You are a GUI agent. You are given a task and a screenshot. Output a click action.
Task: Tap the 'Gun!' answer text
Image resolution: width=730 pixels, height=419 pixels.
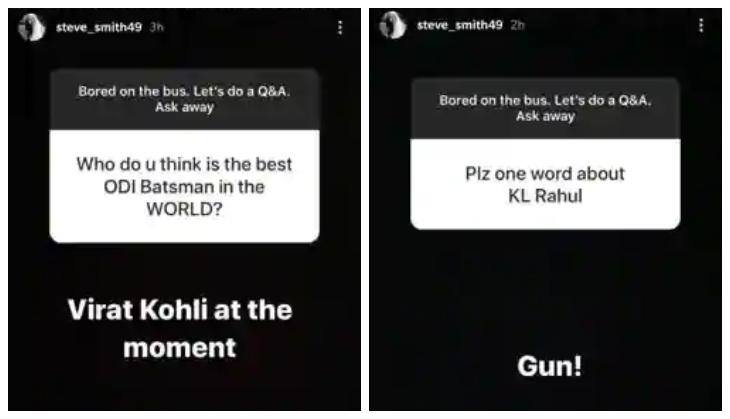[x=549, y=365]
